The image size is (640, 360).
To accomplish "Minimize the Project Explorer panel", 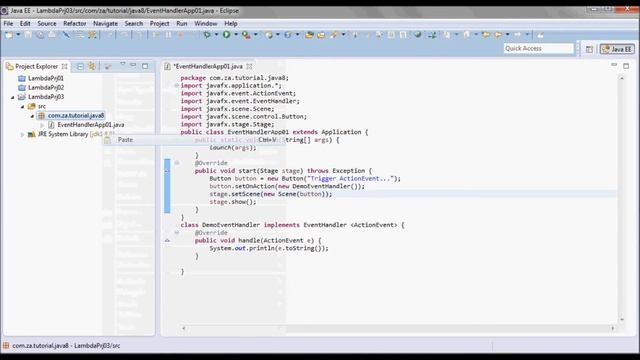I will 133,65.
